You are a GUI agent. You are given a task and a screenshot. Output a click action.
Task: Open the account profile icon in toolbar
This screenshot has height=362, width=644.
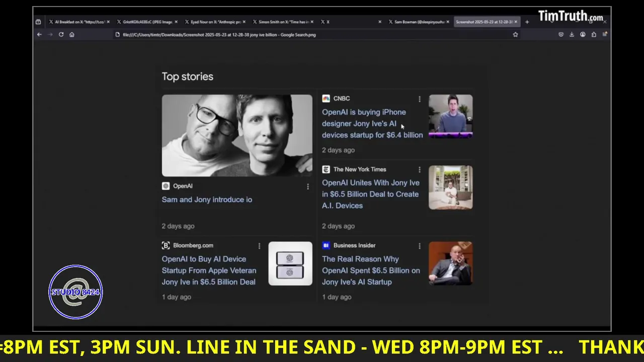[x=583, y=35]
